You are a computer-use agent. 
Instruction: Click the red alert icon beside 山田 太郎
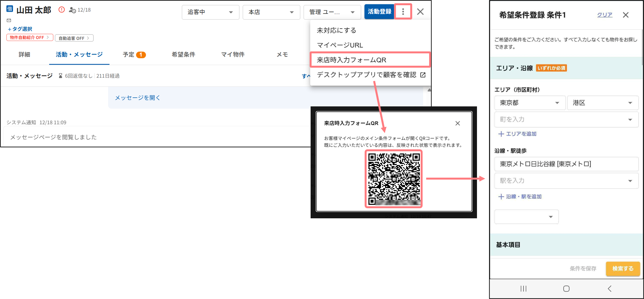click(62, 10)
